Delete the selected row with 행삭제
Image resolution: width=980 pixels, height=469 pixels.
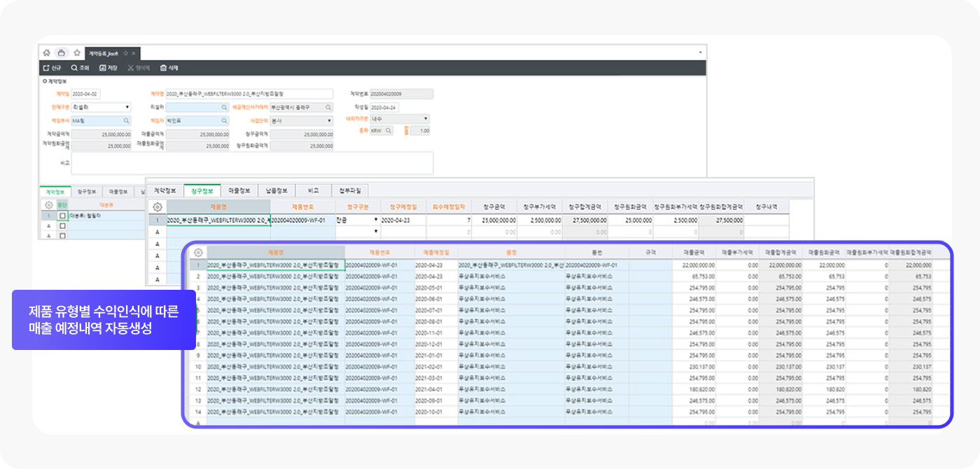coord(139,68)
